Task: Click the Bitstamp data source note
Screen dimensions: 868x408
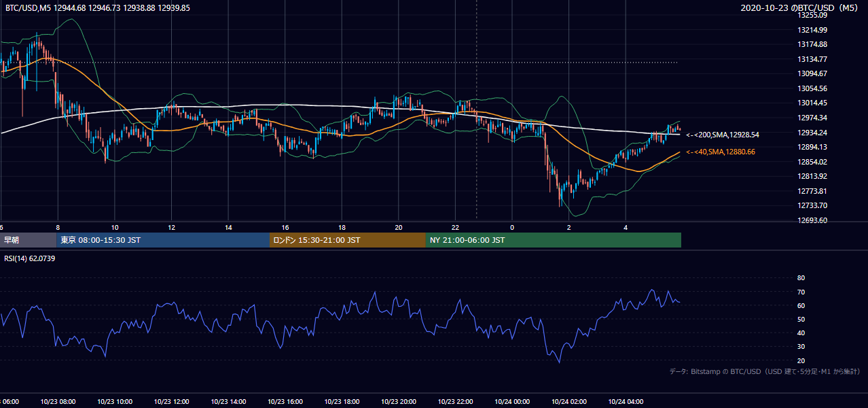Action: 765,372
